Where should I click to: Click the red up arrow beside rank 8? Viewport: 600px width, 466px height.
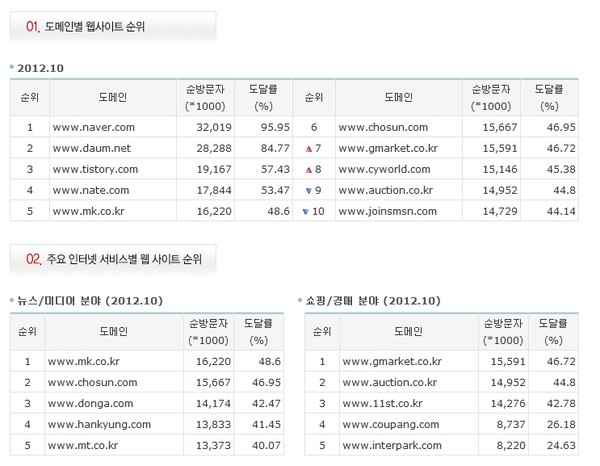309,170
